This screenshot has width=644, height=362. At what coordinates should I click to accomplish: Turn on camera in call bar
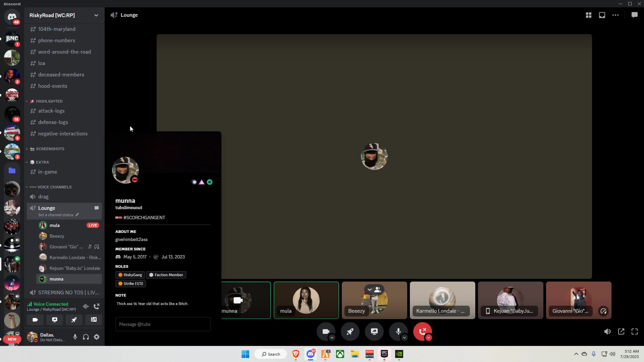pyautogui.click(x=326, y=331)
